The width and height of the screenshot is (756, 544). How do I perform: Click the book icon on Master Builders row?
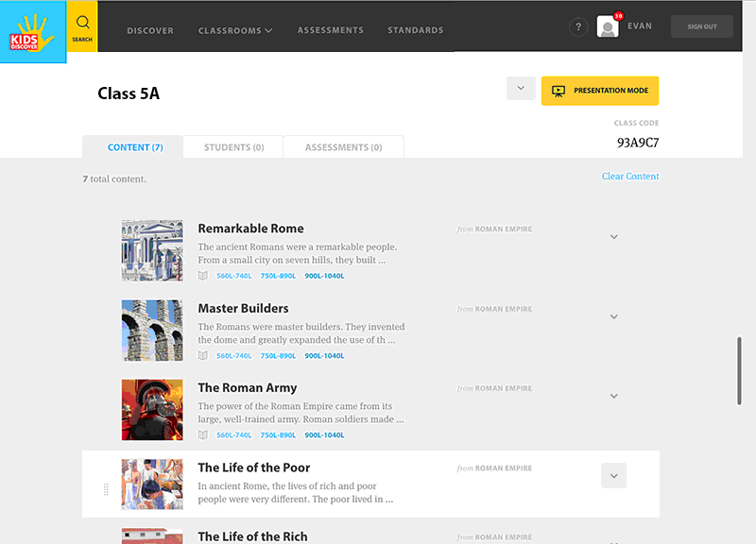pos(202,355)
